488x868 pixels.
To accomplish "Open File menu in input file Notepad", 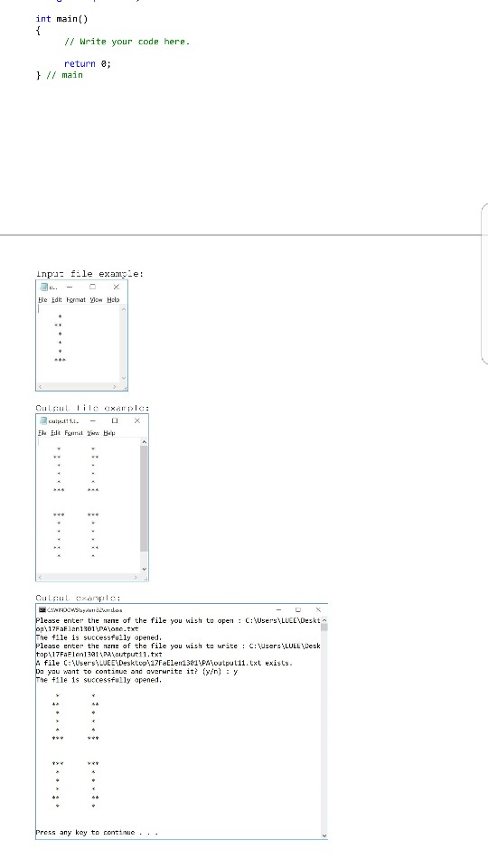I will click(42, 299).
